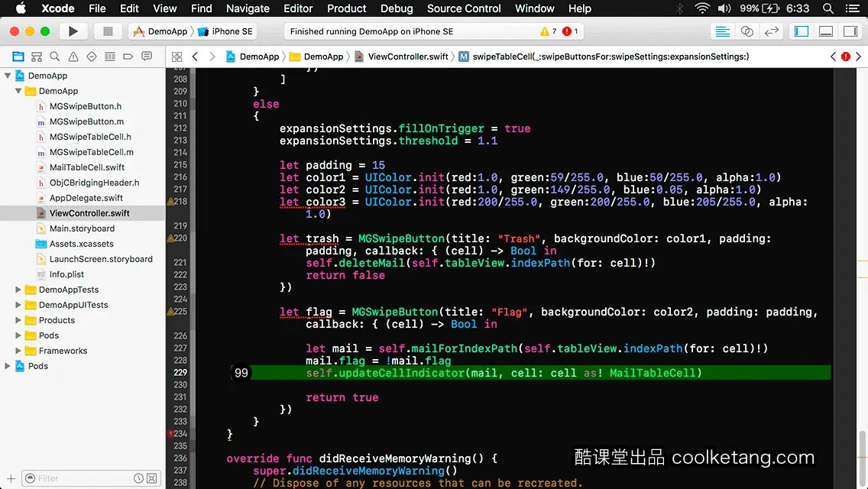The image size is (868, 489).
Task: Open the Editor menu
Action: pyautogui.click(x=298, y=8)
